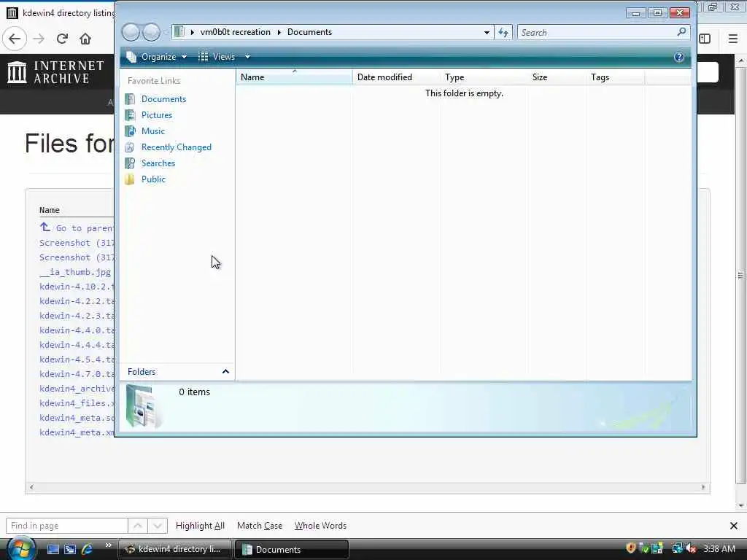Open Music favorite link
The height and width of the screenshot is (560, 747).
(x=153, y=131)
